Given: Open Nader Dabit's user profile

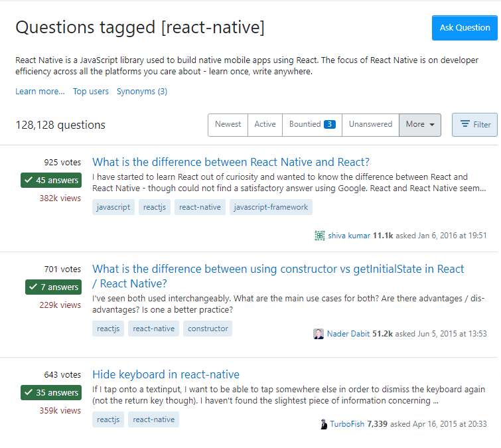Looking at the screenshot, I should 348,334.
